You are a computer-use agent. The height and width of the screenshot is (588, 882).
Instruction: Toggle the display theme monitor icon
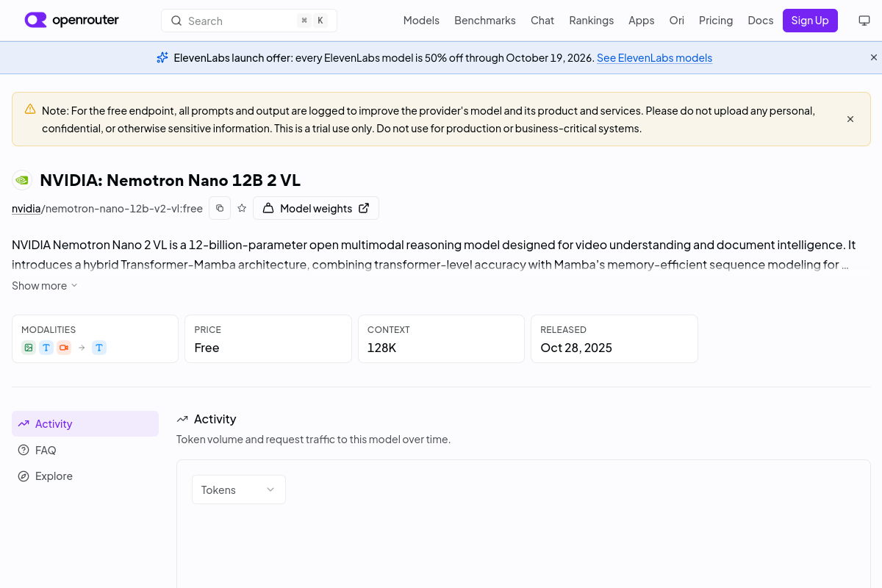pos(864,21)
